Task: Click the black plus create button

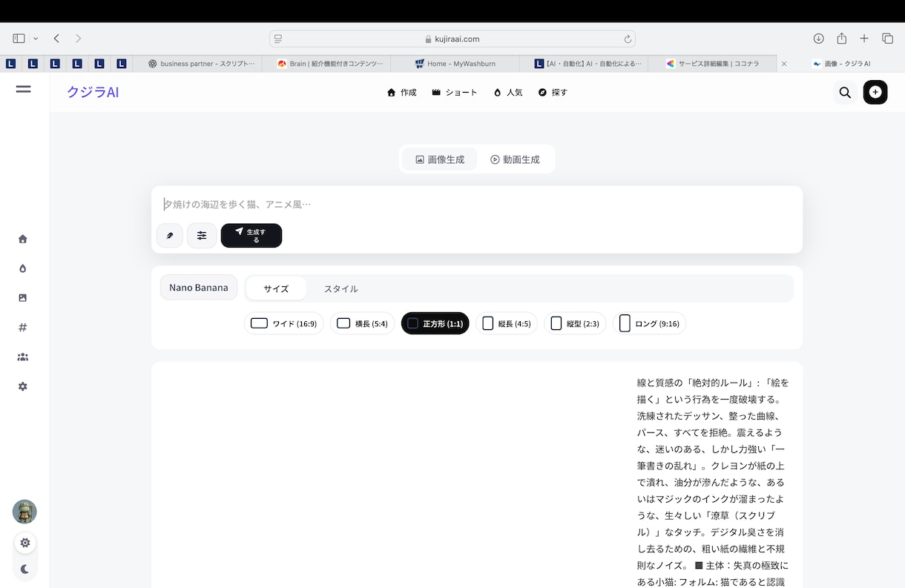Action: [x=875, y=92]
